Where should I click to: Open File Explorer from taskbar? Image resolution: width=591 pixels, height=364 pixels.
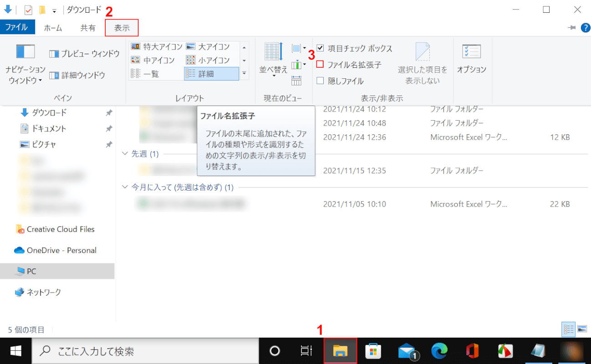coord(340,351)
